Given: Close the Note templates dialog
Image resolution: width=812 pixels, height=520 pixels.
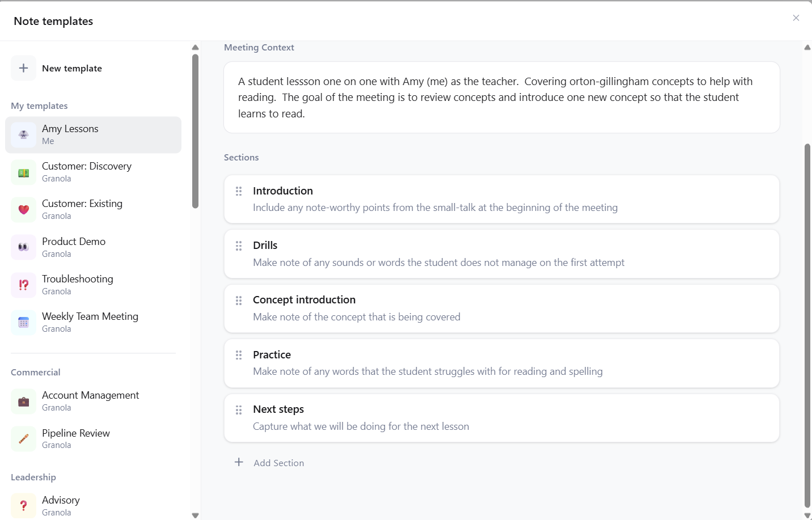Looking at the screenshot, I should click(x=796, y=18).
